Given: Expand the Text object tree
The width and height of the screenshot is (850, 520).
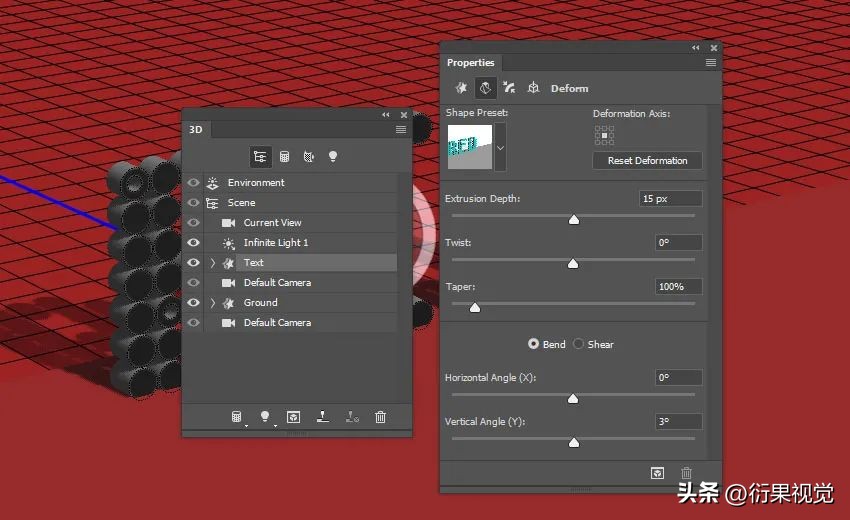Looking at the screenshot, I should pos(212,263).
